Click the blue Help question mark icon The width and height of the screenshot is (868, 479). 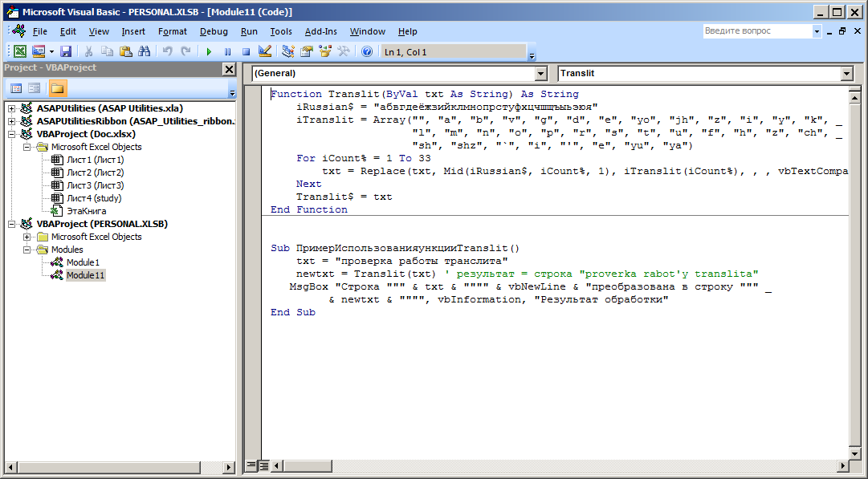(366, 51)
